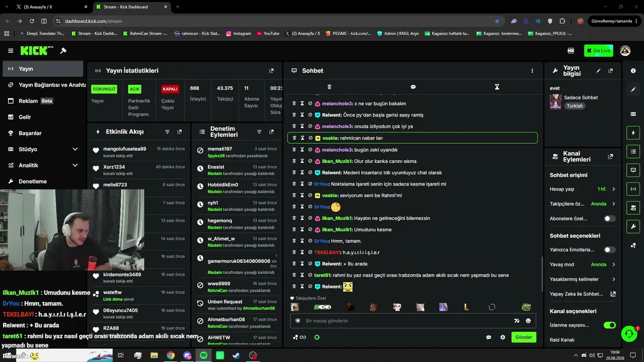Expand the Analitik sidebar submenu
644x362 pixels.
click(75, 165)
